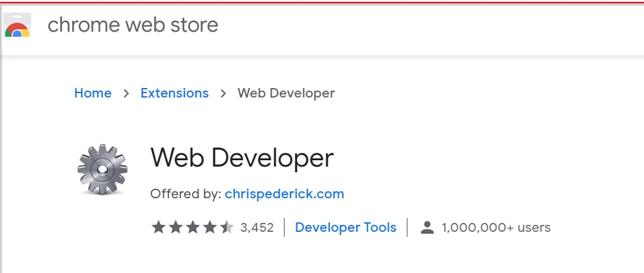Click the Chrome Web Store logo icon
The width and height of the screenshot is (644, 273).
(x=17, y=25)
